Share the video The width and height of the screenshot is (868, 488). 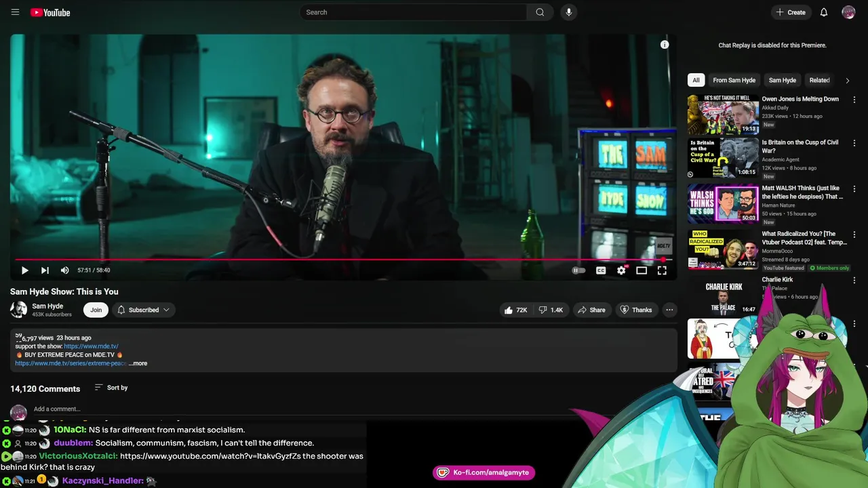[x=591, y=310]
